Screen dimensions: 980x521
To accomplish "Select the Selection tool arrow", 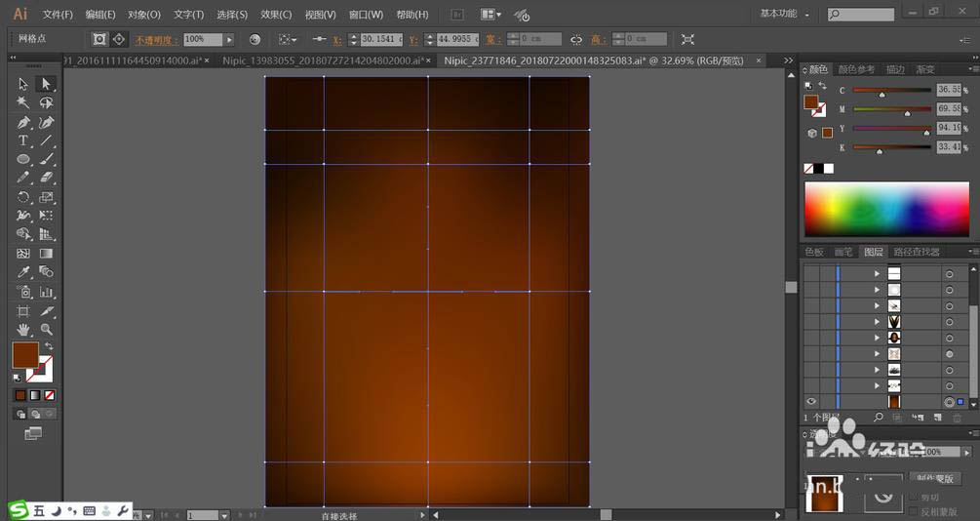I will (x=23, y=83).
